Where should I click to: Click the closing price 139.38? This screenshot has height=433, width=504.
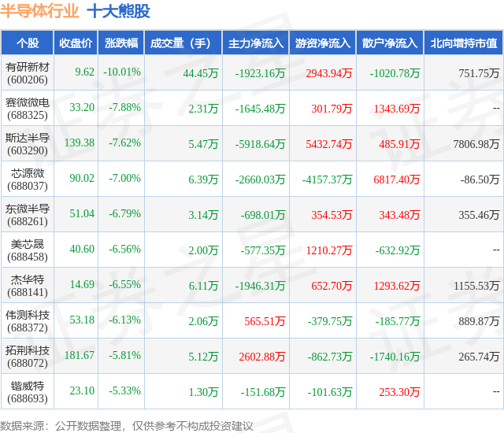click(80, 142)
